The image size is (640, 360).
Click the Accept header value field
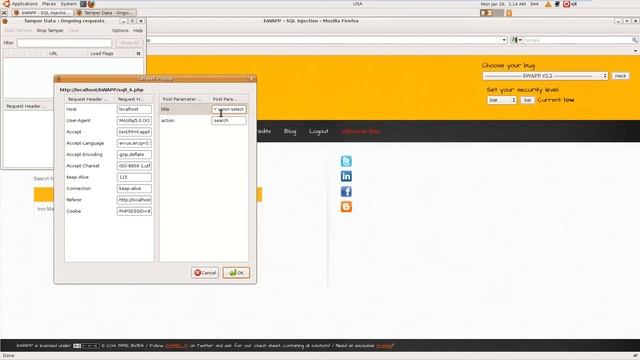(134, 132)
